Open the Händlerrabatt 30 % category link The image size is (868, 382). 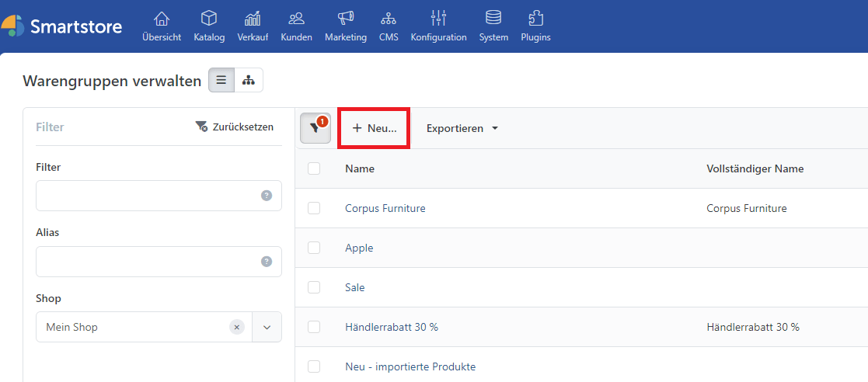[x=391, y=327]
